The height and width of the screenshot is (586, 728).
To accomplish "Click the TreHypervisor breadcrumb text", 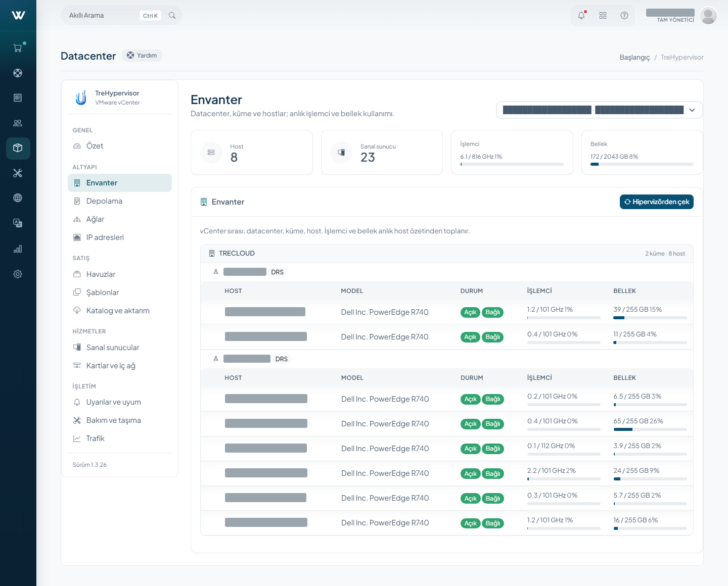I will coord(682,57).
